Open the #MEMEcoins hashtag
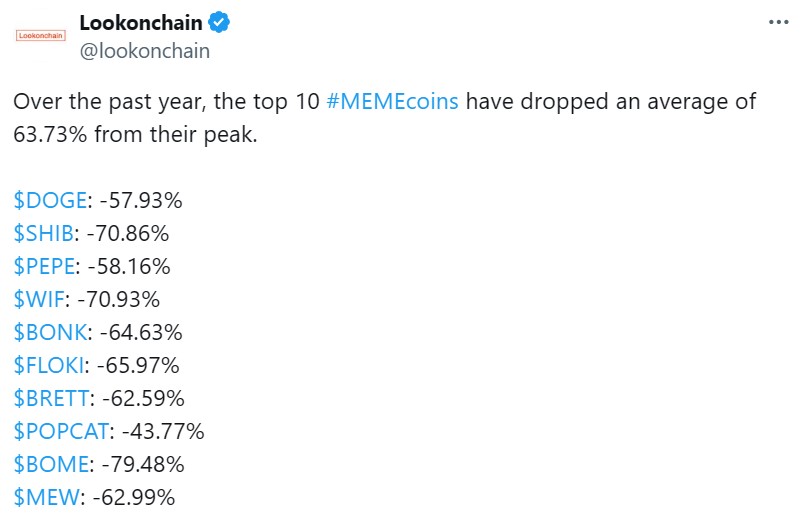802x521 pixels. pyautogui.click(x=392, y=103)
